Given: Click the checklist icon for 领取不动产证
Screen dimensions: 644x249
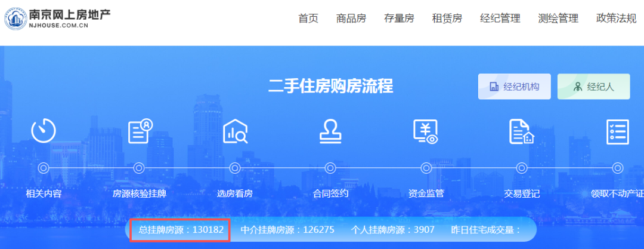Looking at the screenshot, I should point(617,131).
